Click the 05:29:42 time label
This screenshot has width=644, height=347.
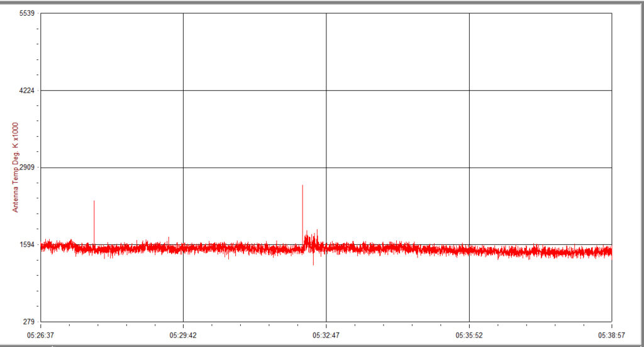pyautogui.click(x=183, y=336)
